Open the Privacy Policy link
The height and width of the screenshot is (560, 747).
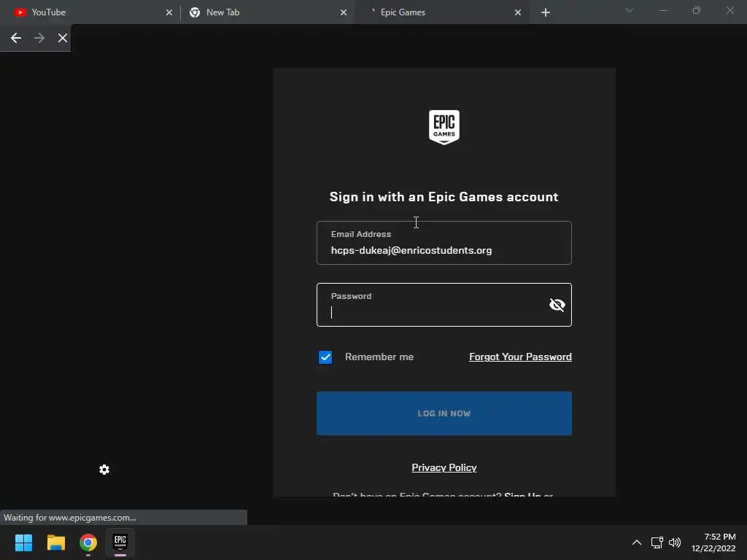pos(444,467)
